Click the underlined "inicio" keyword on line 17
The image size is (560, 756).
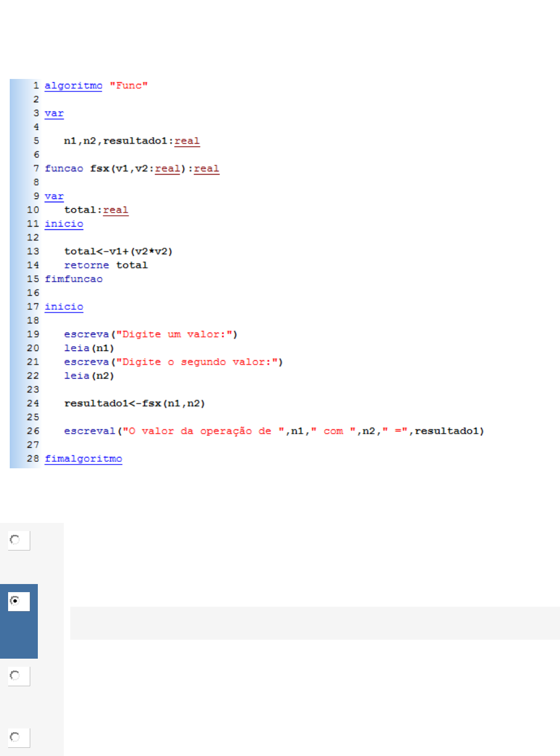[x=64, y=307]
